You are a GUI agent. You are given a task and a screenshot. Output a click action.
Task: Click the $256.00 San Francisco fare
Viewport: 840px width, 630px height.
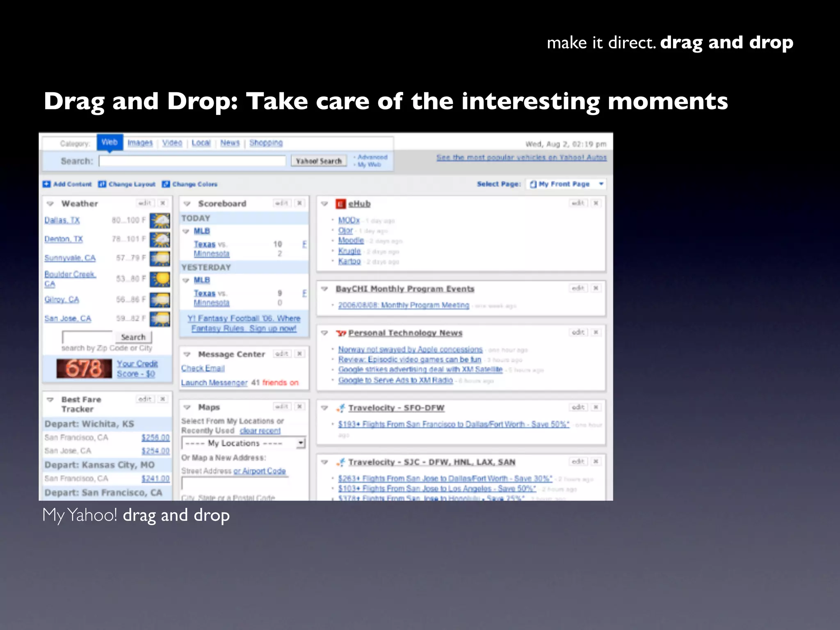pos(155,438)
